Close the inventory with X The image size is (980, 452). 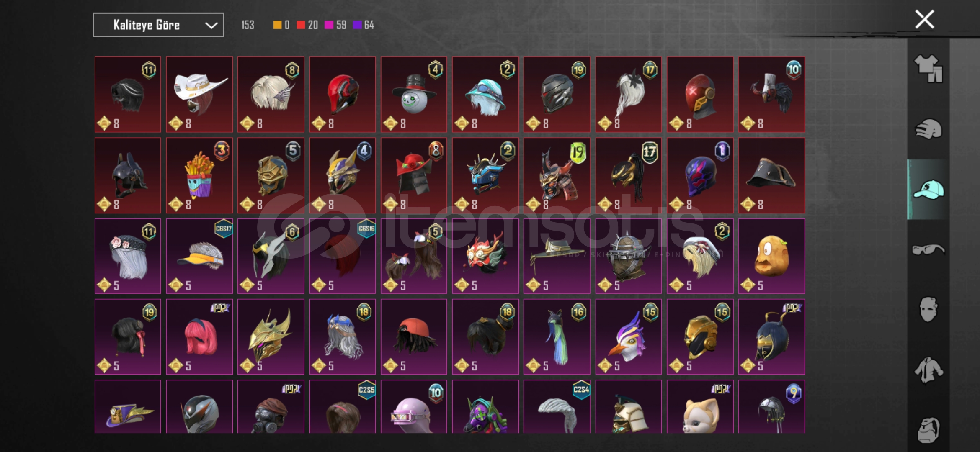click(924, 19)
